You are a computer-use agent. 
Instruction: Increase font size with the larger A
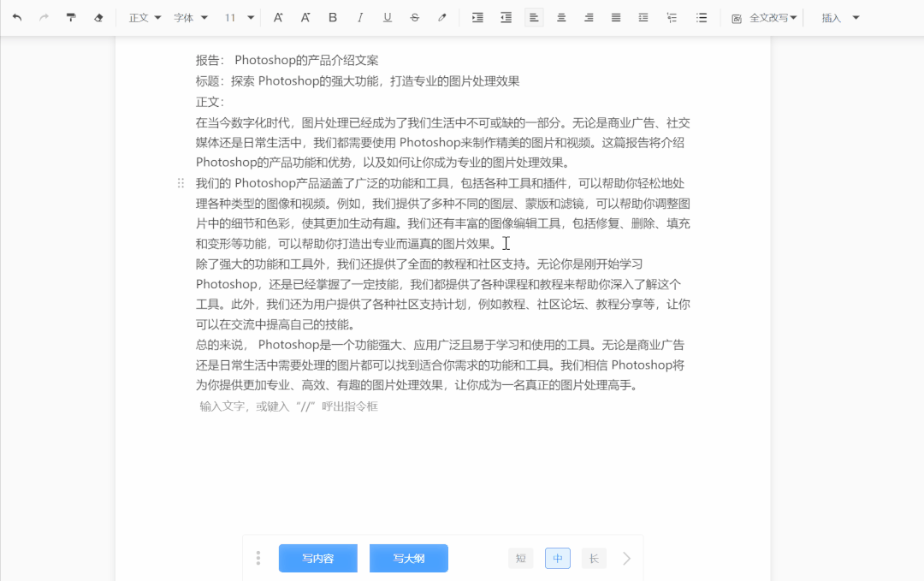278,18
